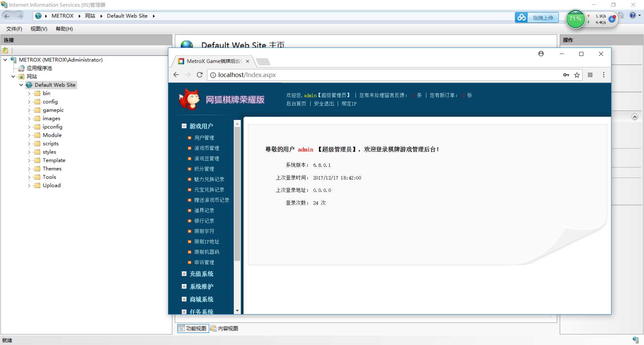Image resolution: width=644 pixels, height=345 pixels.
Task: Click the red fox site logo
Action: 190,99
